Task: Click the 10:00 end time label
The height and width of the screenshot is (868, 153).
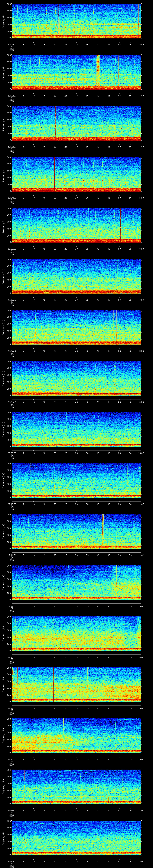Action: (x=141, y=453)
